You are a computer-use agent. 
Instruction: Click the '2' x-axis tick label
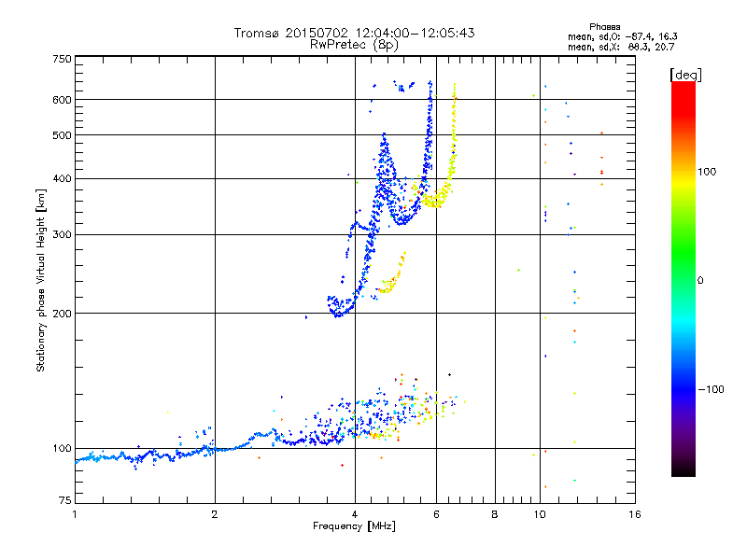[215, 514]
